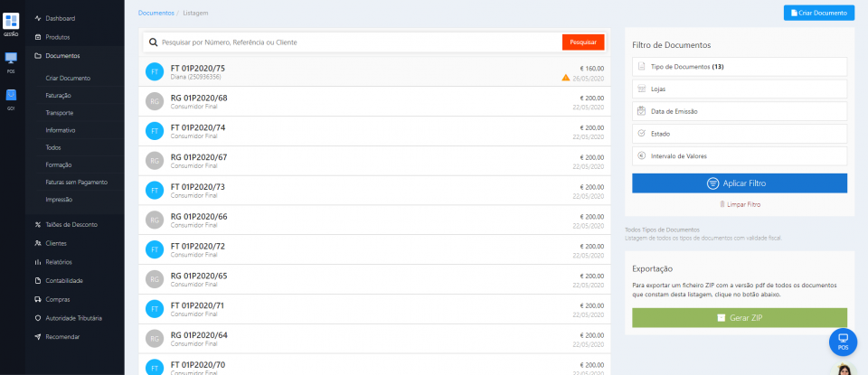Click the magnifying glass search icon
This screenshot has height=375, width=868.
coord(154,42)
